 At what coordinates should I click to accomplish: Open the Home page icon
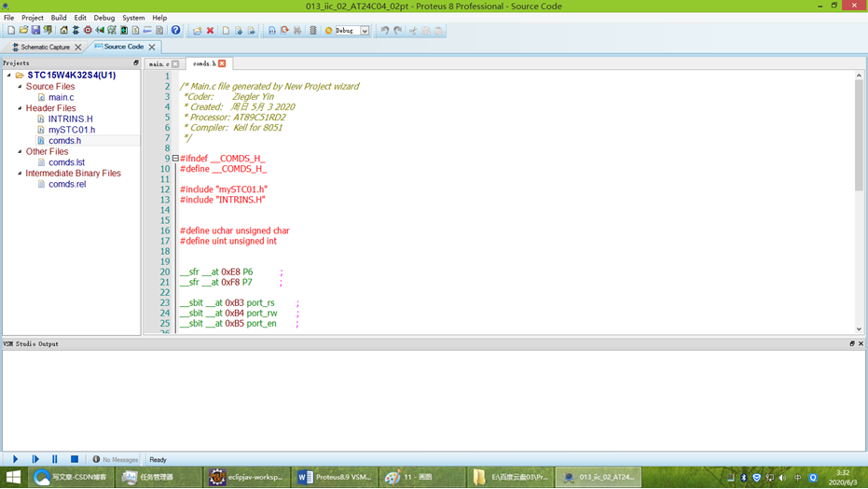pos(64,31)
